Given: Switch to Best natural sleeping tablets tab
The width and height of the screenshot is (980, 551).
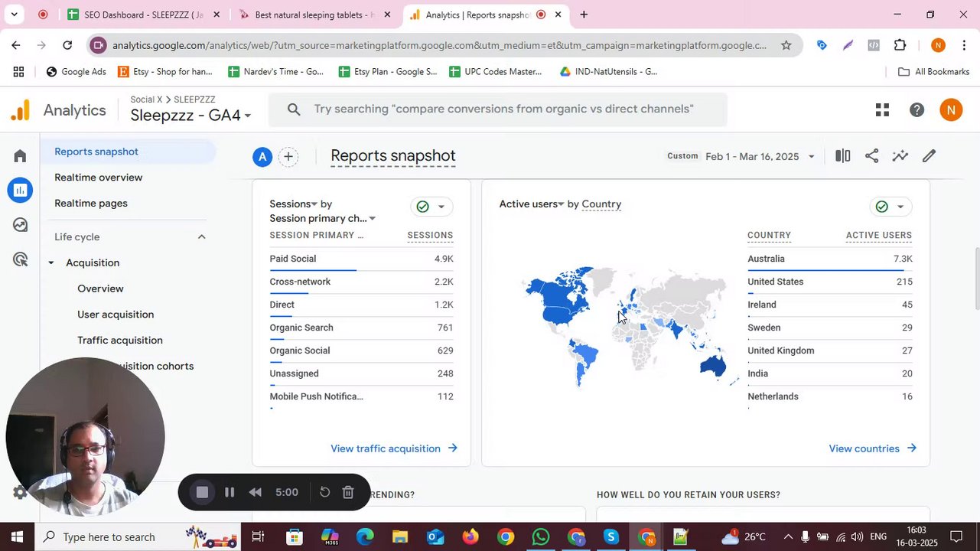Looking at the screenshot, I should click(x=314, y=15).
